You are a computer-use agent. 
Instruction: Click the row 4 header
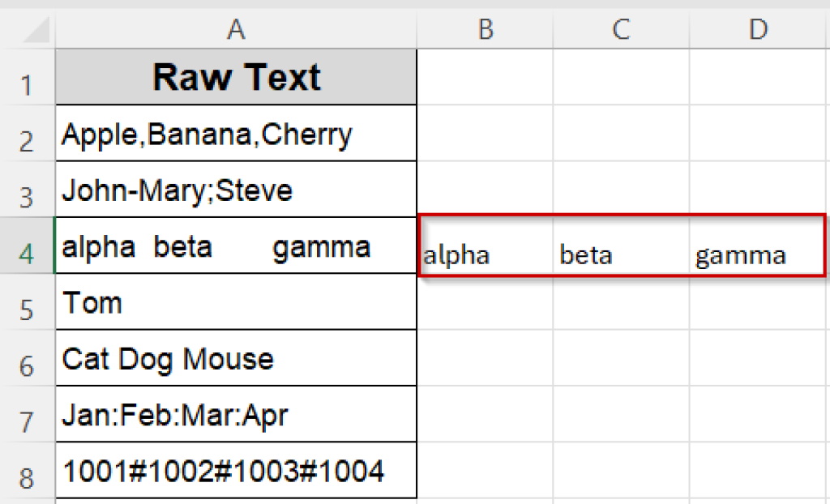(x=28, y=246)
